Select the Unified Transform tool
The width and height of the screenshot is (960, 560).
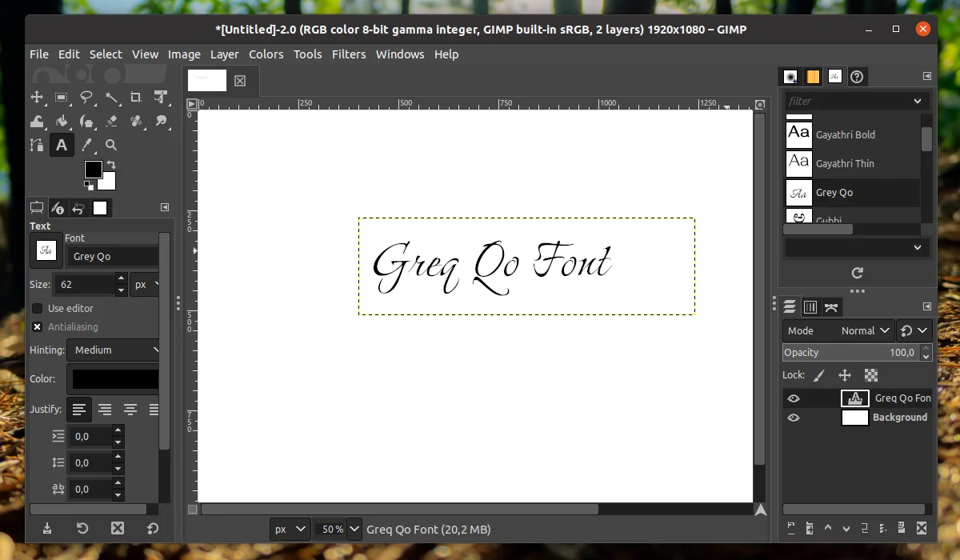(161, 97)
